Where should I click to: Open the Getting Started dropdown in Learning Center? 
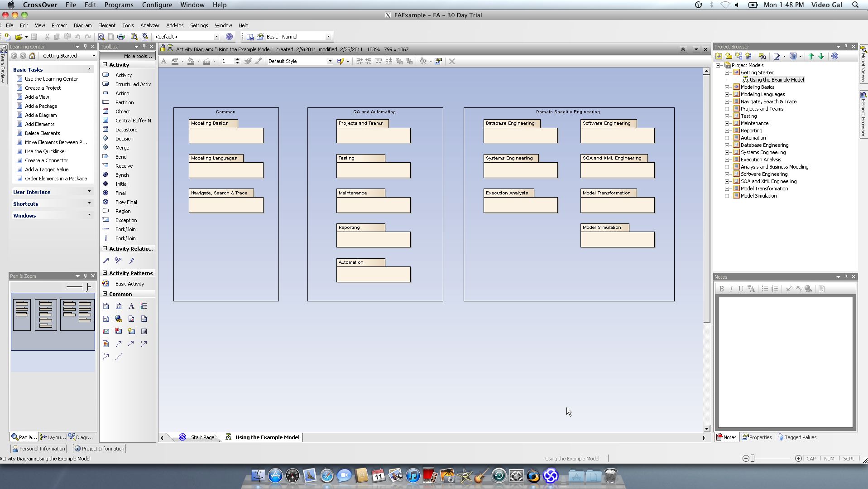point(94,56)
